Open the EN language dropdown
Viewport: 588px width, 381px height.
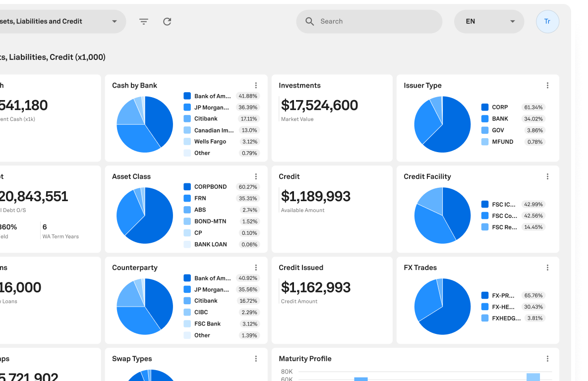click(x=489, y=21)
